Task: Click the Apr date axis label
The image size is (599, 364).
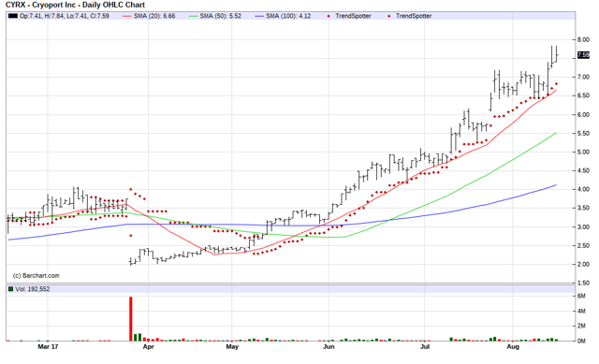Action: pos(148,346)
